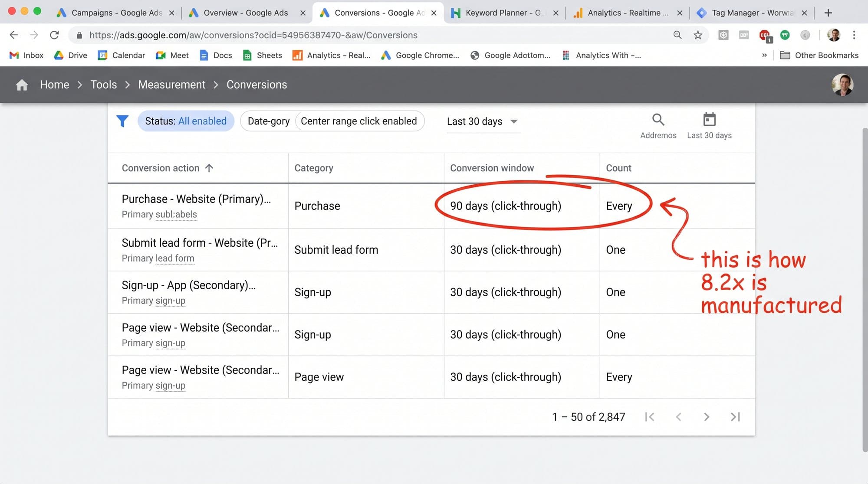The image size is (868, 484).
Task: Switch to Tag Manager tab
Action: [x=753, y=13]
